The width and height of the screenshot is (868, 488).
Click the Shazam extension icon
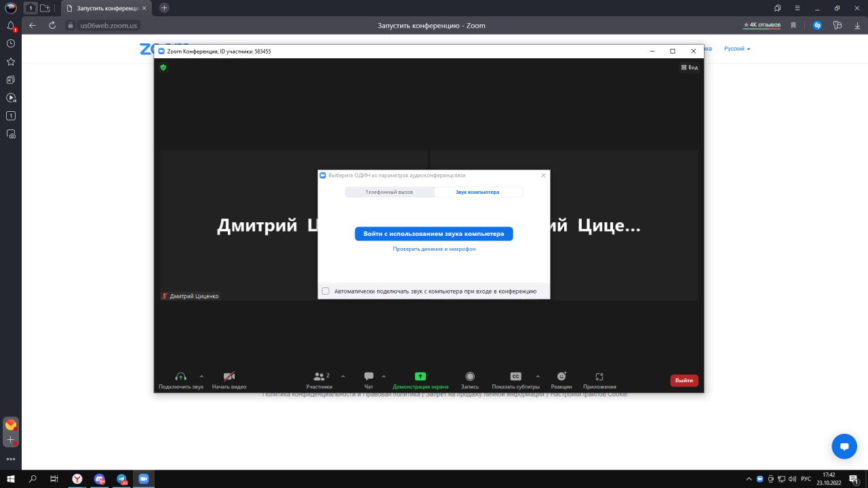(x=817, y=25)
